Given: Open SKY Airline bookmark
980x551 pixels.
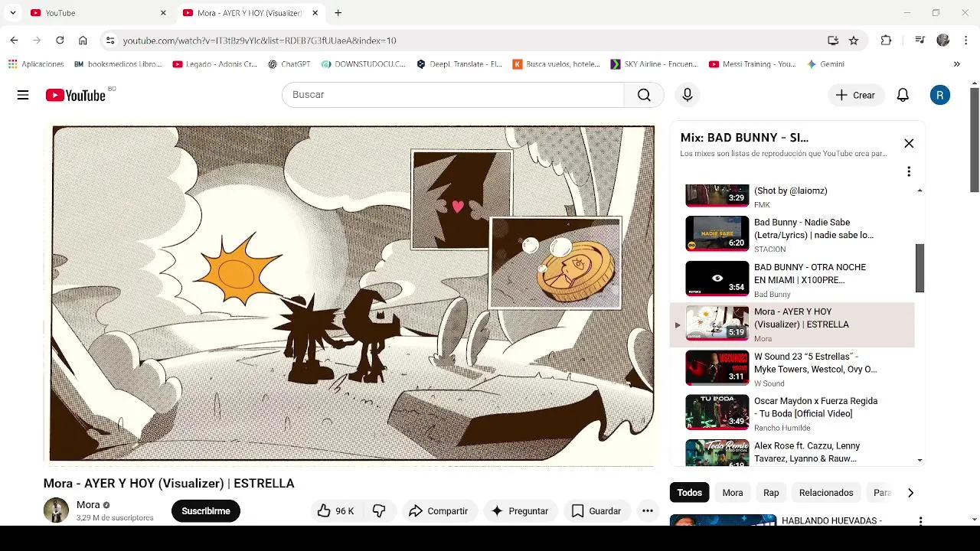Looking at the screenshot, I should click(x=654, y=64).
